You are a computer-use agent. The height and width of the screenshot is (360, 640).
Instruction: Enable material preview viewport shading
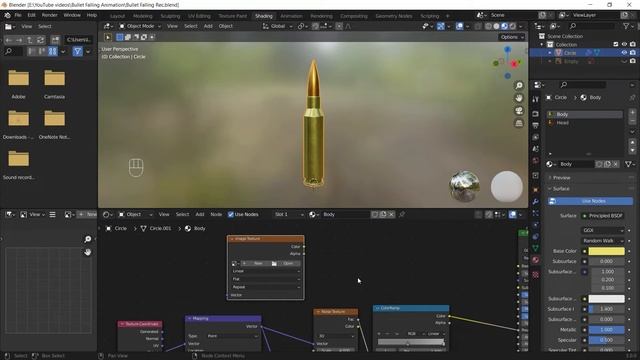click(504, 26)
